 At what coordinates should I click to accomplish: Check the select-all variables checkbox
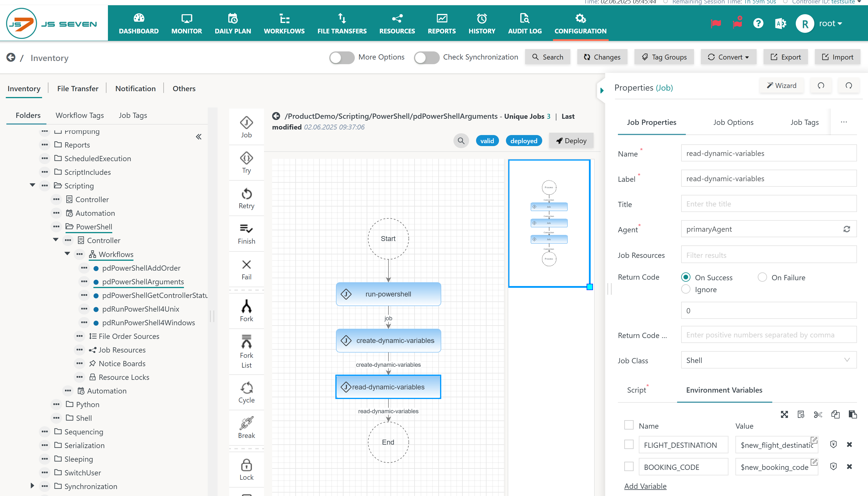coord(628,425)
